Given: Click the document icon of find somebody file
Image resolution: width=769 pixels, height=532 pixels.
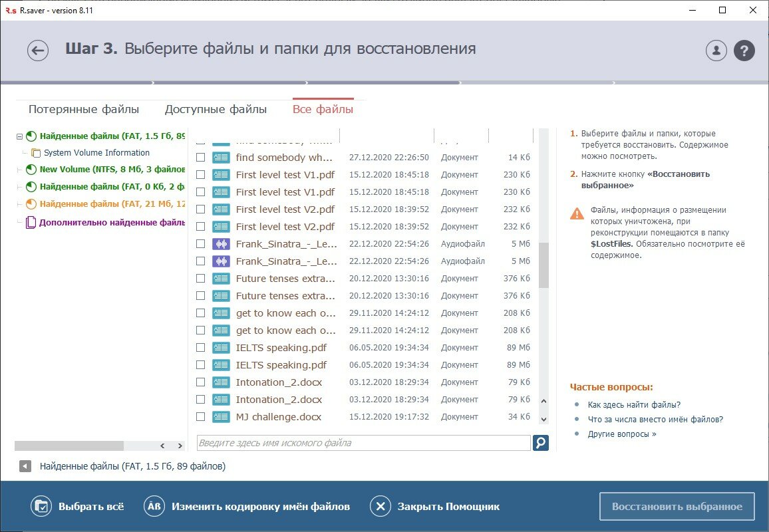Looking at the screenshot, I should [221, 158].
